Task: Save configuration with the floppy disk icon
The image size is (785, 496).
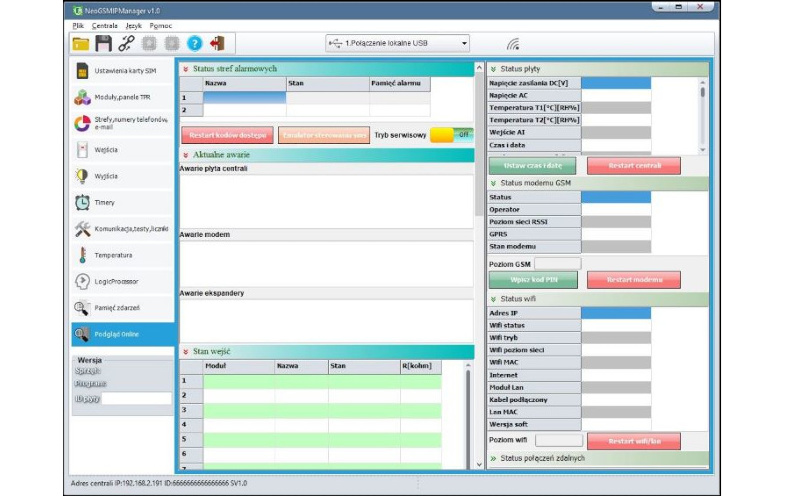Action: tap(104, 44)
